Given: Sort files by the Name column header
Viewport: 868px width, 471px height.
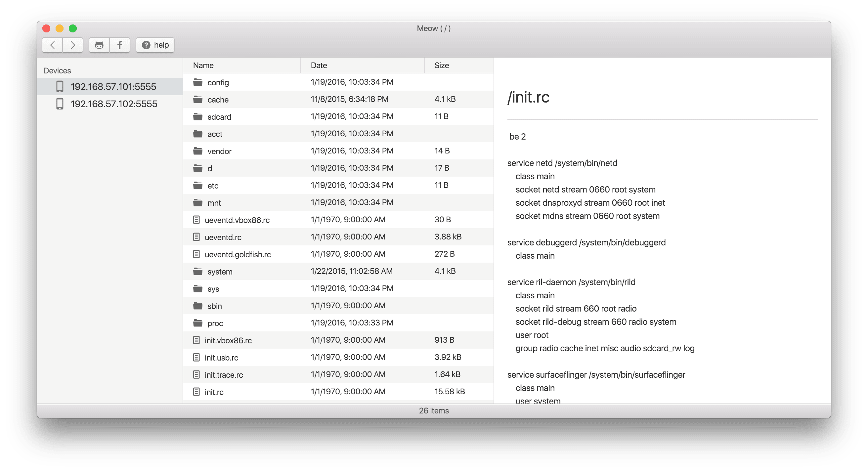Looking at the screenshot, I should (203, 65).
